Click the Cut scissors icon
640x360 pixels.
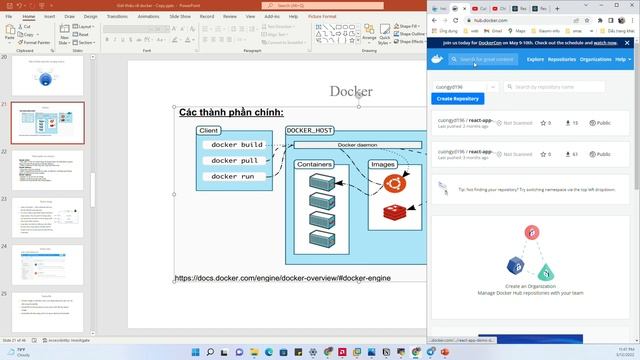point(20,27)
